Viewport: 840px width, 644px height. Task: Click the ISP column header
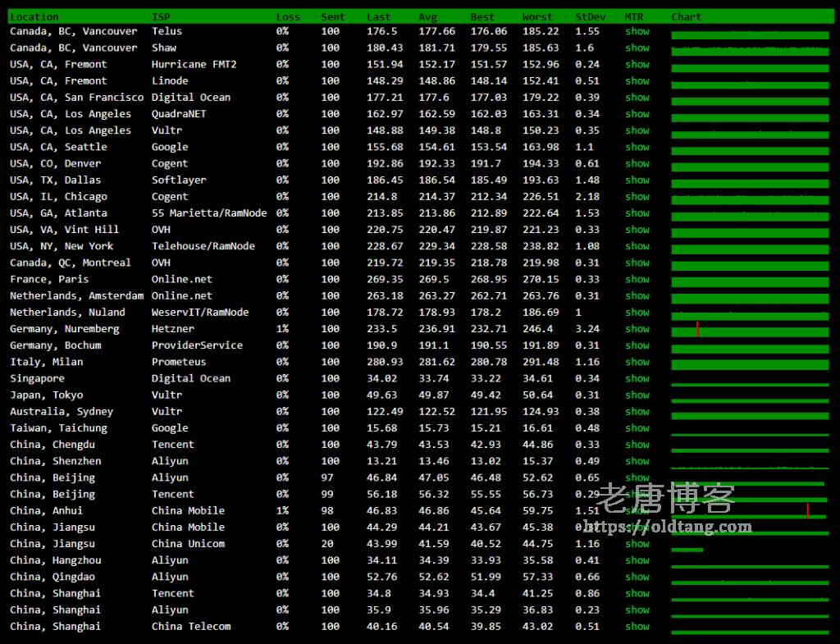(161, 16)
